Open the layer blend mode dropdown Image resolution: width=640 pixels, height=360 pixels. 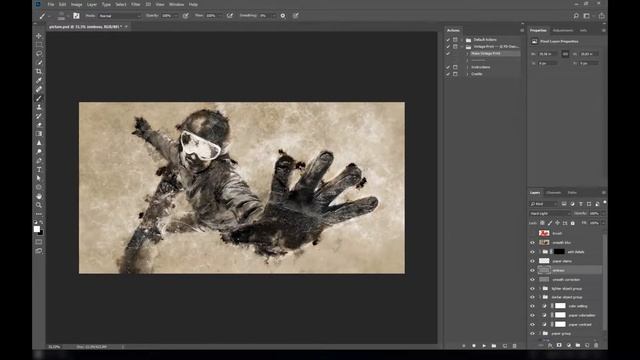click(550, 213)
